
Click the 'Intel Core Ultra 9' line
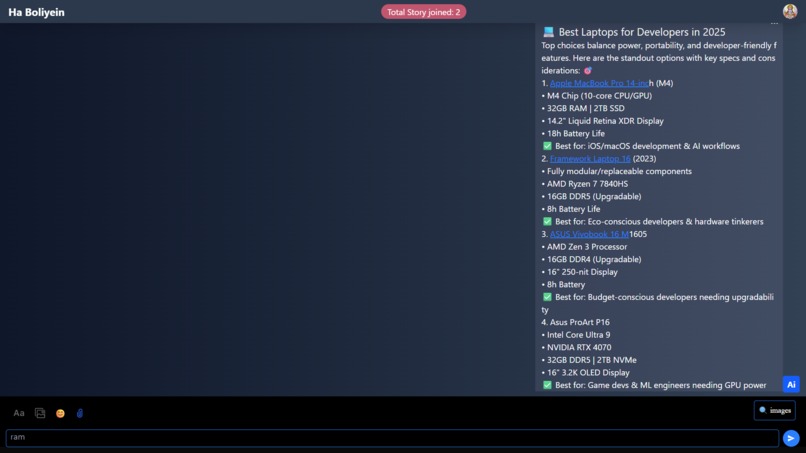(576, 335)
